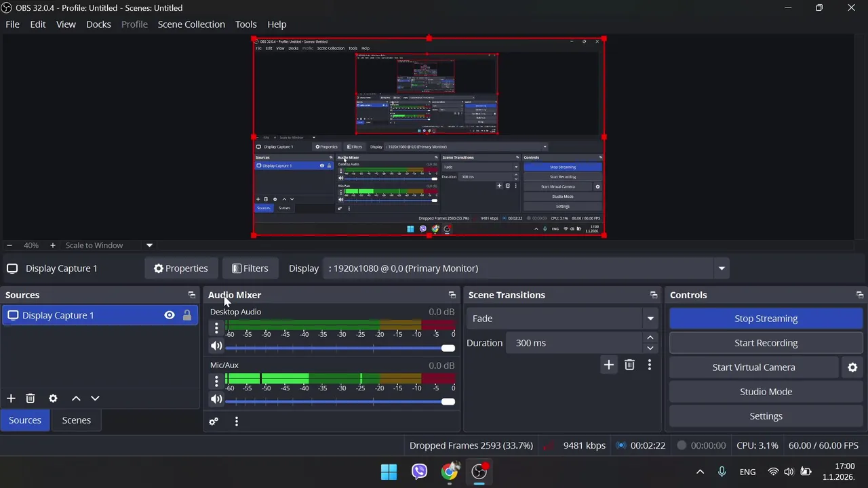Open virtual camera settings gear
This screenshot has height=488, width=868.
tap(852, 367)
